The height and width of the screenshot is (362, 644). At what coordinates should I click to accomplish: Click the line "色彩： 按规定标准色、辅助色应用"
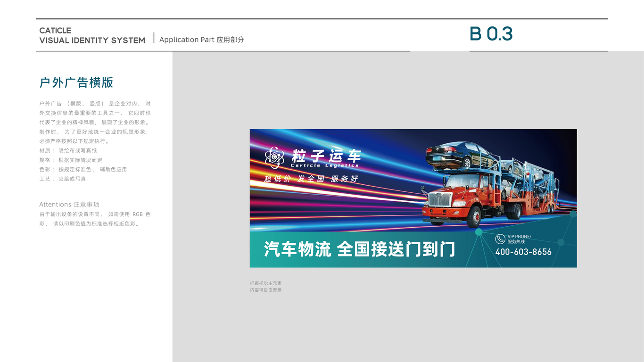pyautogui.click(x=83, y=169)
